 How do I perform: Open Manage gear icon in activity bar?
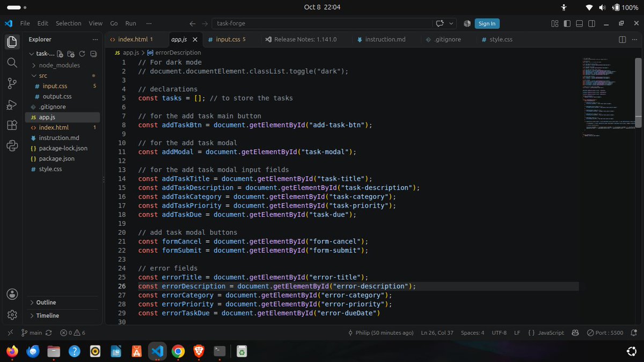click(12, 315)
